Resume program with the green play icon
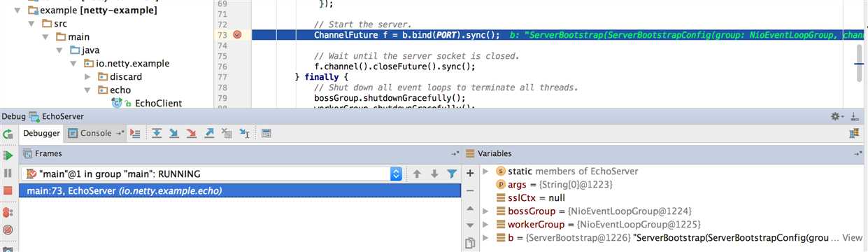 pyautogui.click(x=8, y=155)
